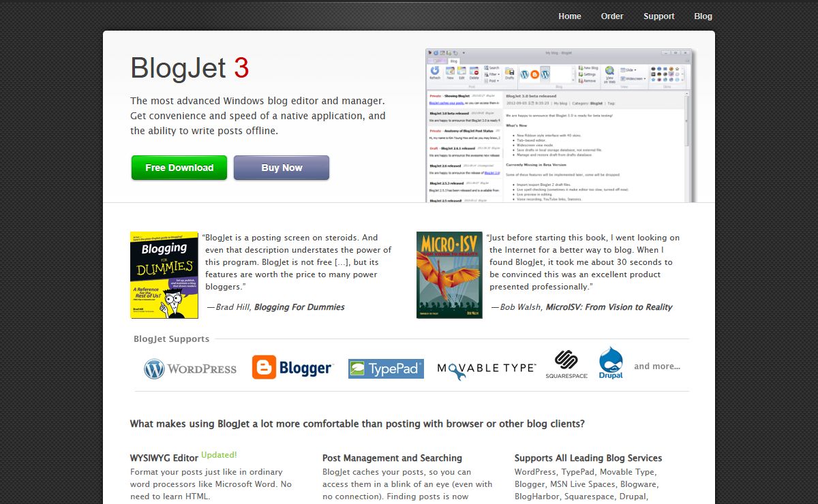Expand the Slide dropdown in BlogJet screenshot
This screenshot has width=818, height=504.
click(628, 70)
